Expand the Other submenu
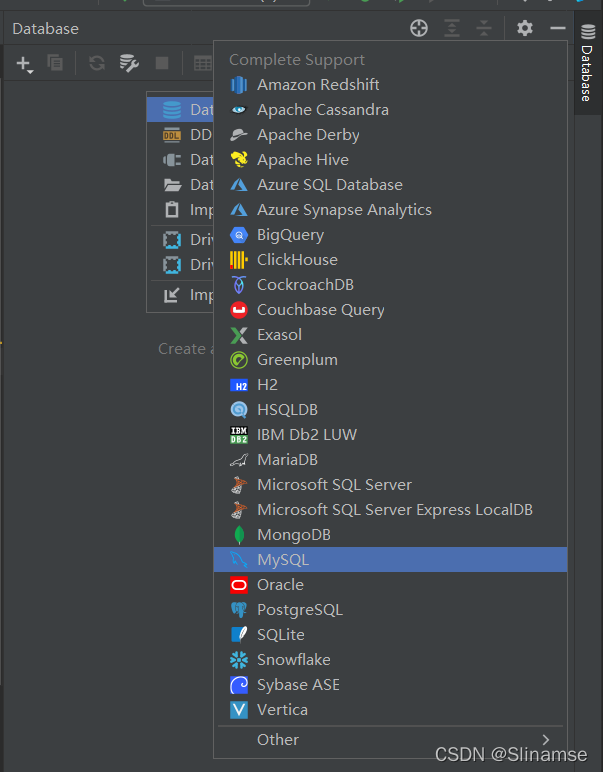 (x=390, y=740)
